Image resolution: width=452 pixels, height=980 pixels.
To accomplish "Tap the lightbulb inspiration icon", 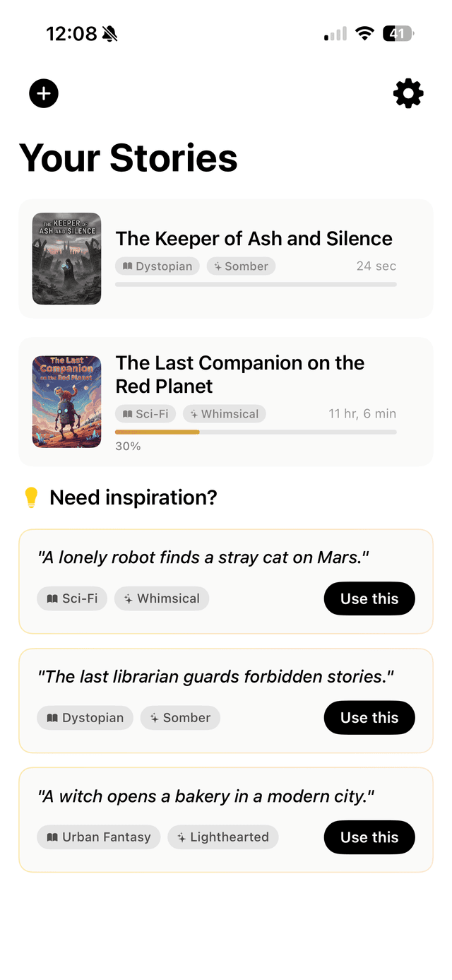I will tap(31, 497).
